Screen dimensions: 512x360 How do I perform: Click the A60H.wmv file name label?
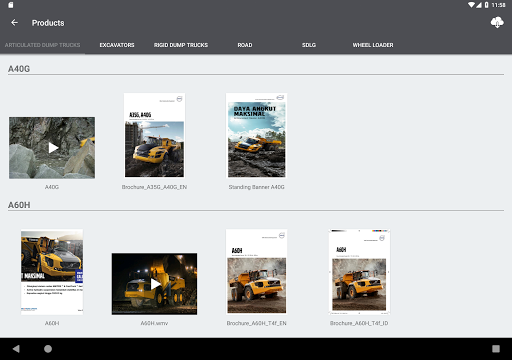tap(154, 323)
